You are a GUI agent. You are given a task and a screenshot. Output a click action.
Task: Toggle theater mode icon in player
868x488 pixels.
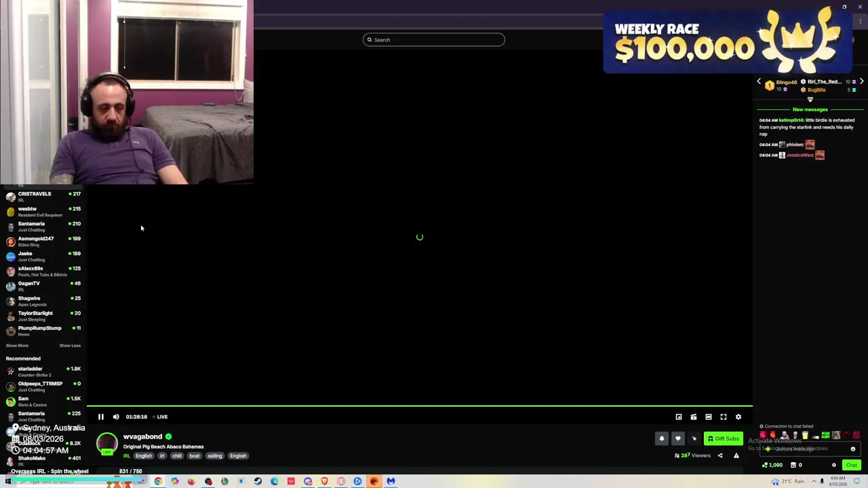(709, 417)
